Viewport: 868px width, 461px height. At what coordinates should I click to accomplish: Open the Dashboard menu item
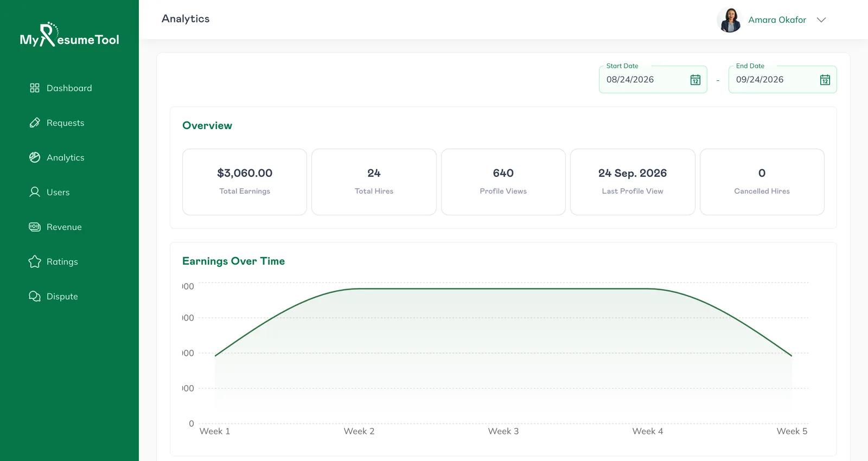(x=69, y=88)
